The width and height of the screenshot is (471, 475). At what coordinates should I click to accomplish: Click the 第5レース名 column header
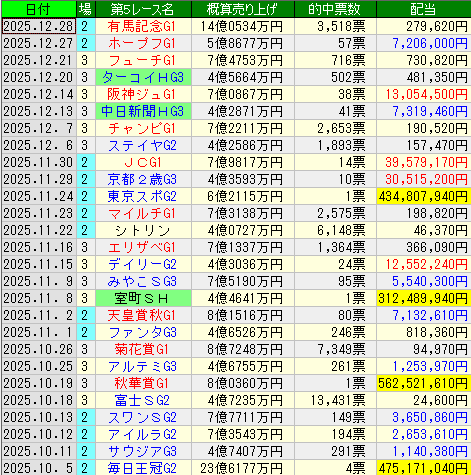click(143, 9)
